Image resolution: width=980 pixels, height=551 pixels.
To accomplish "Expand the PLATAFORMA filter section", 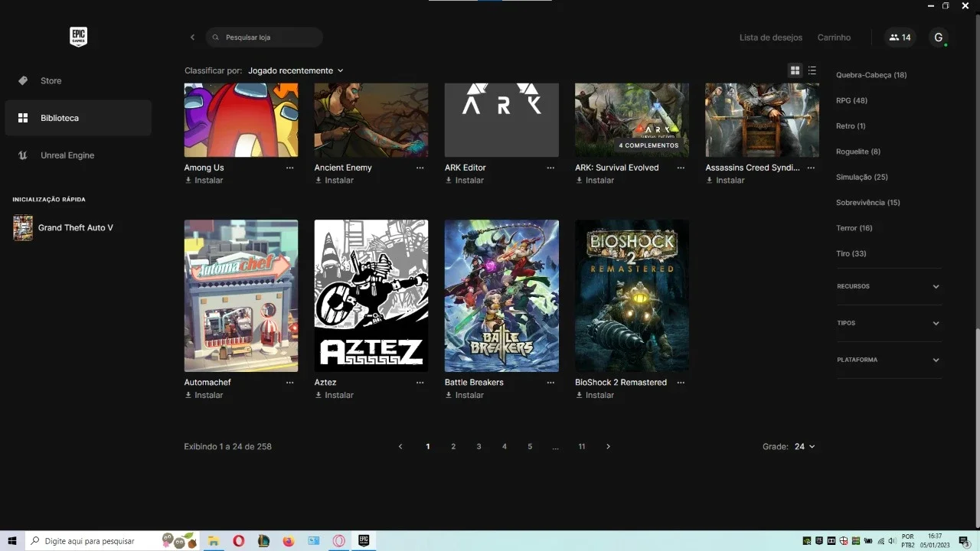I will click(x=889, y=360).
